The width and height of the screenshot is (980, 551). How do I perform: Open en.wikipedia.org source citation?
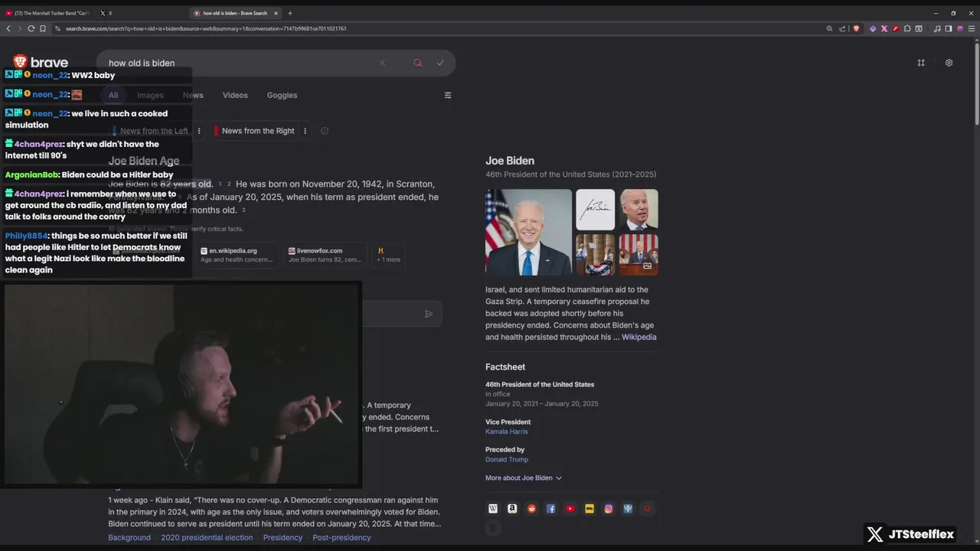(x=237, y=255)
